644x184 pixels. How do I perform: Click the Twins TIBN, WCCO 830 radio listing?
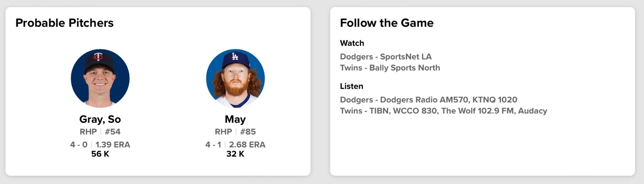tap(443, 111)
